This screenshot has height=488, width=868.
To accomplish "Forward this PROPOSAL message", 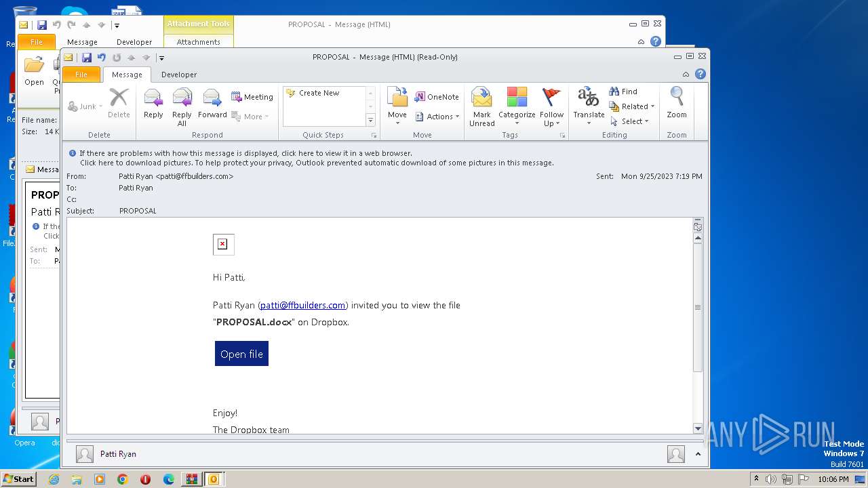I will [x=212, y=104].
